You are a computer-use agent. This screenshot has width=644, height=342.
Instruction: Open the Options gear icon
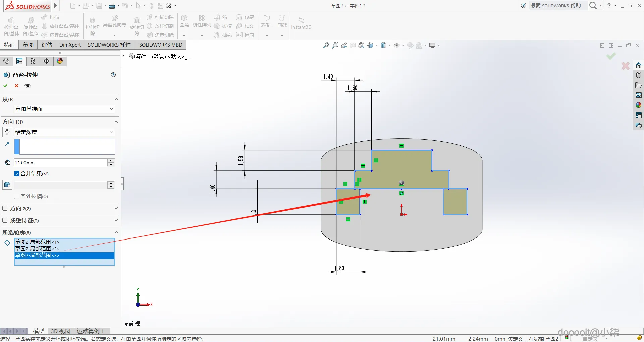(169, 6)
